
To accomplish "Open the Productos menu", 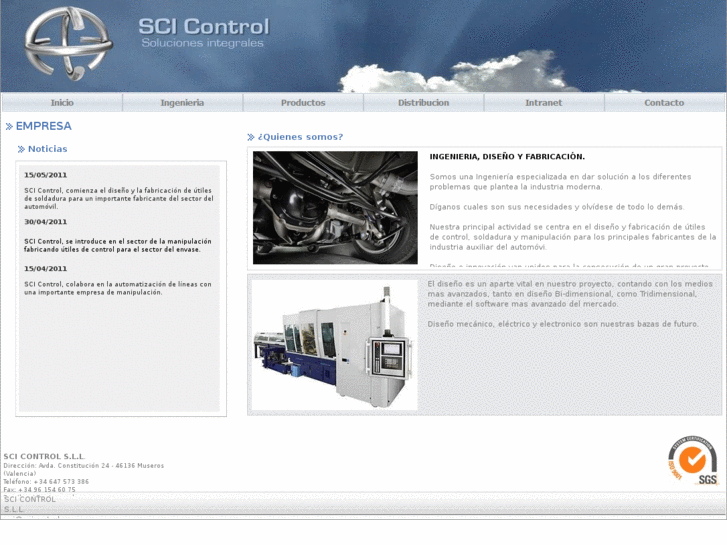I will (x=303, y=103).
